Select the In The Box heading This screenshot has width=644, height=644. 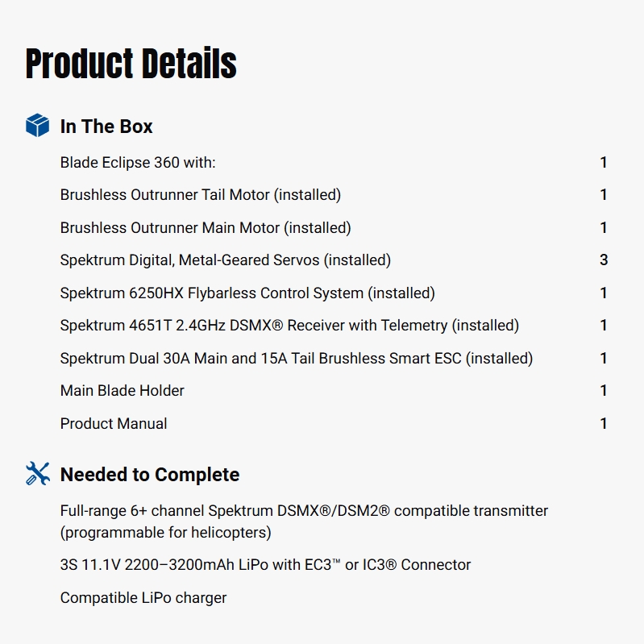pos(106,127)
